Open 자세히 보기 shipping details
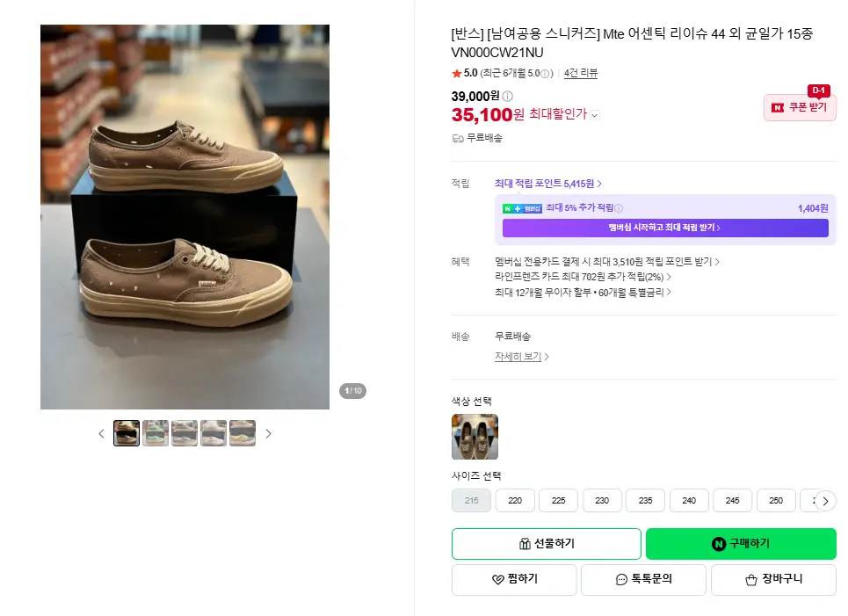 tap(521, 357)
